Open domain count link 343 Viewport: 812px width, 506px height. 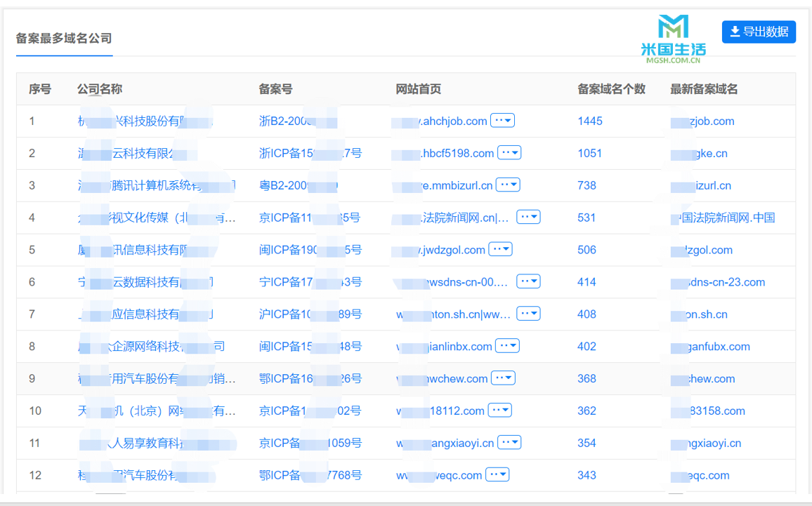pyautogui.click(x=587, y=475)
